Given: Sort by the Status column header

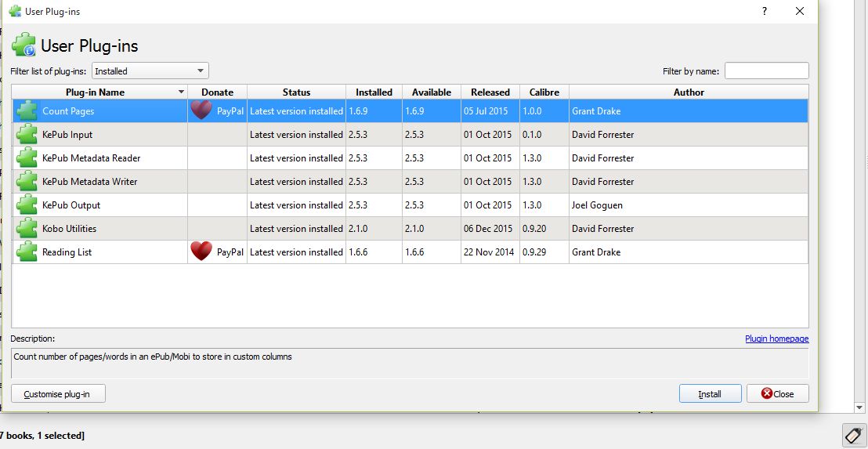Looking at the screenshot, I should click(x=296, y=92).
